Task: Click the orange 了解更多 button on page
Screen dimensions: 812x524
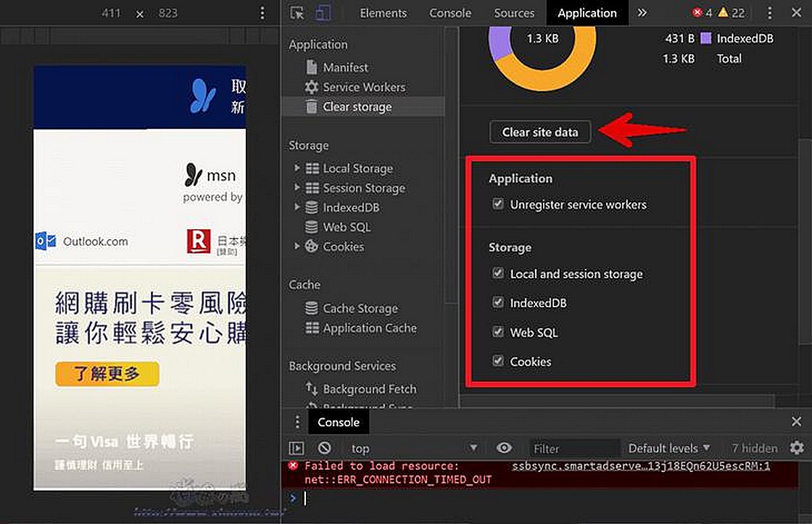Action: 107,373
